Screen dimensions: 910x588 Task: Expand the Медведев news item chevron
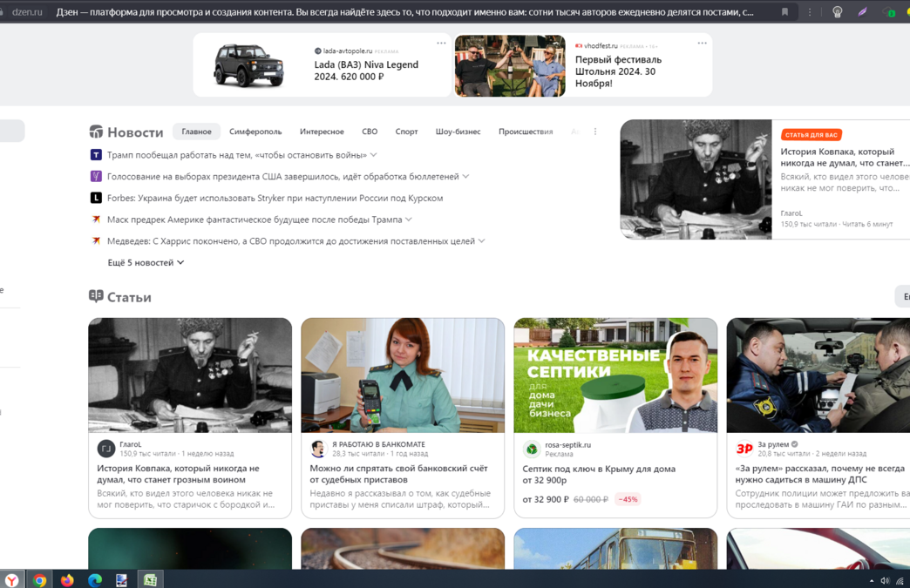[482, 240]
